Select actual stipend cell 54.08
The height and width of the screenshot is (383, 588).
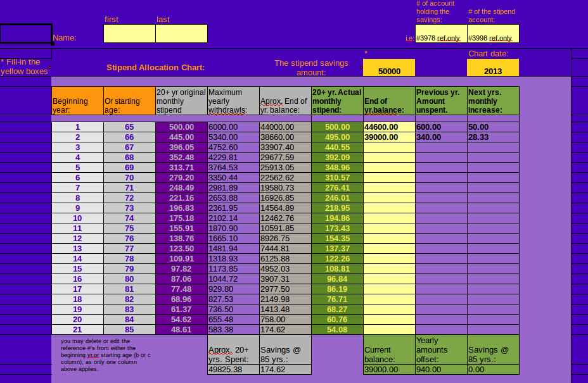pos(337,329)
